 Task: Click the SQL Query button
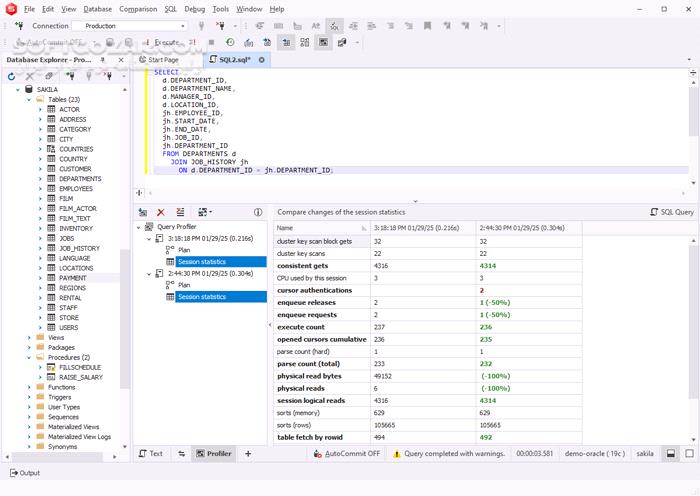(672, 213)
